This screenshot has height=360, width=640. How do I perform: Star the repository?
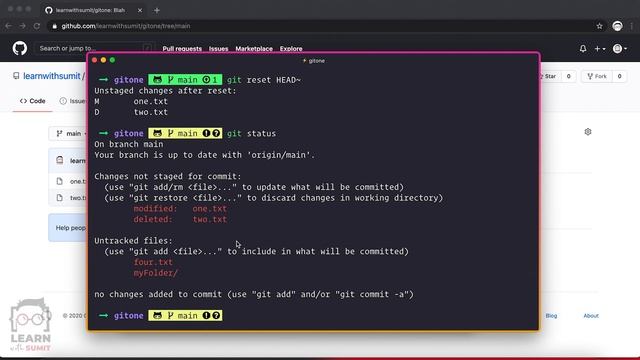549,76
